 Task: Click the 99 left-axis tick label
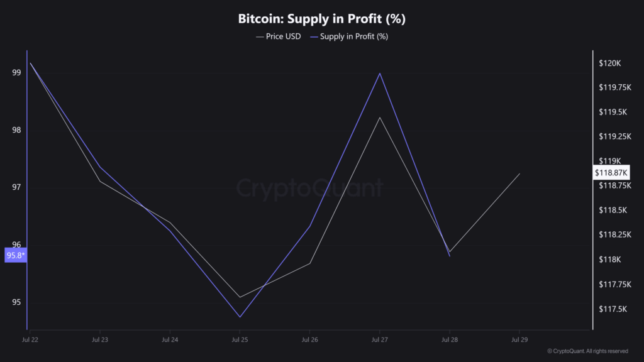[x=16, y=73]
